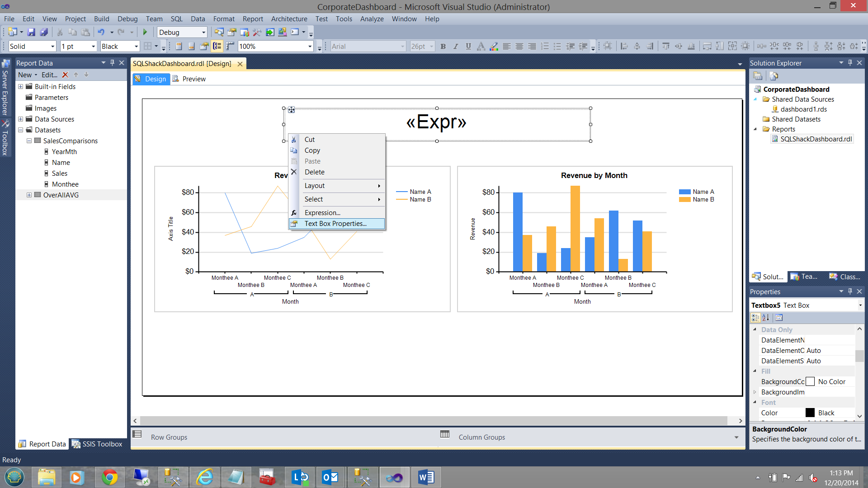The height and width of the screenshot is (488, 868).
Task: Expand the OverAllAVG dataset node
Action: pyautogui.click(x=29, y=195)
